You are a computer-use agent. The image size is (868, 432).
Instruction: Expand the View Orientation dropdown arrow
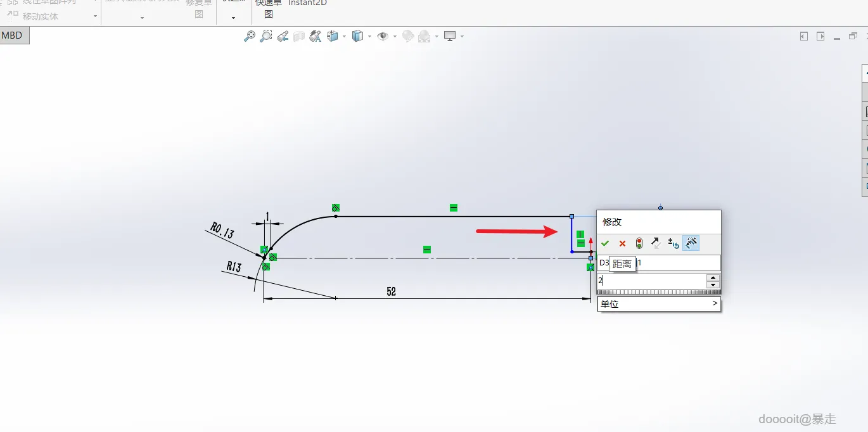click(344, 37)
